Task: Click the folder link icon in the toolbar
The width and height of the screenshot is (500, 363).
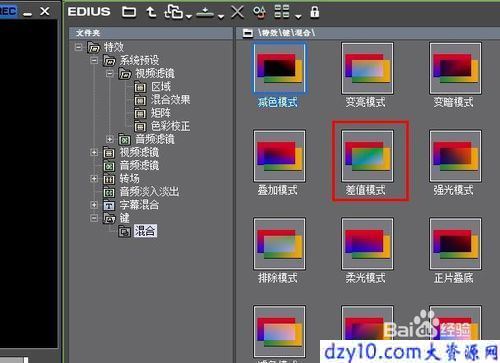Action: pyautogui.click(x=173, y=12)
